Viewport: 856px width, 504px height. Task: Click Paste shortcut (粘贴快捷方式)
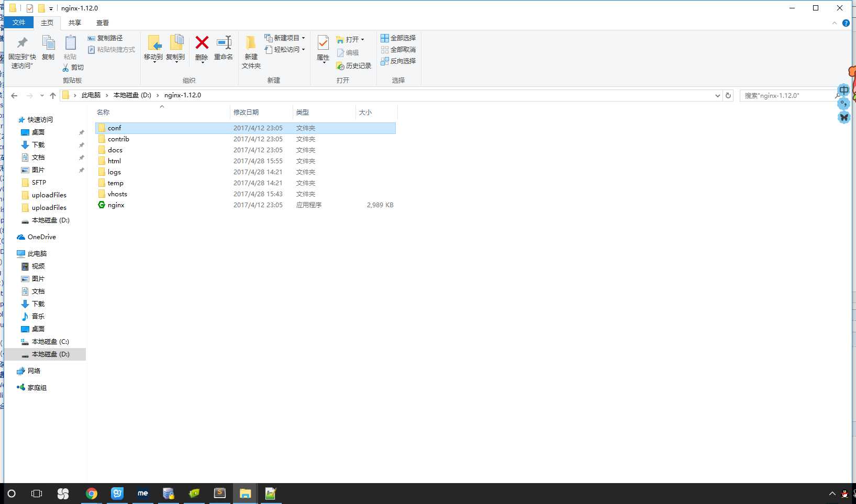[x=112, y=50]
